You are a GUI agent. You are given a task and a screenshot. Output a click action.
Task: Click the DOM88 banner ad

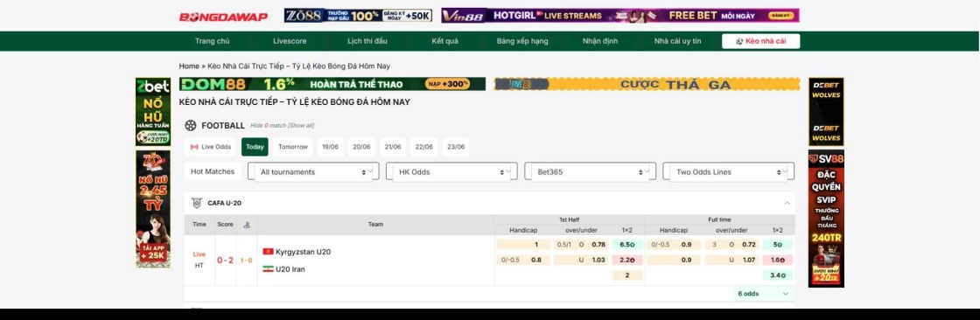(332, 84)
